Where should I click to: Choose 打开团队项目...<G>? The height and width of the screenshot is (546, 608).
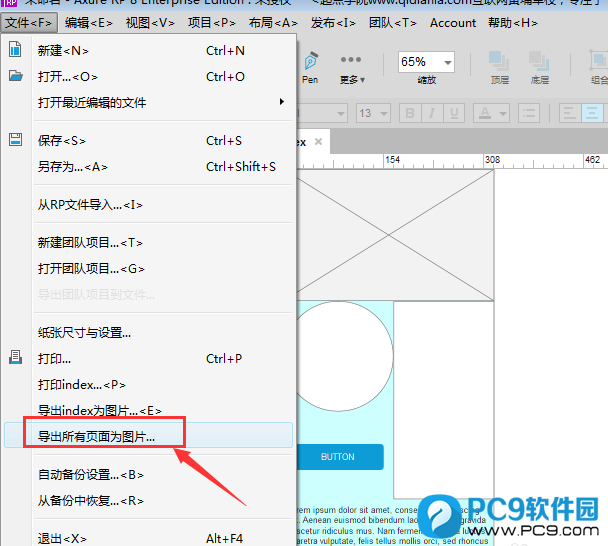(x=148, y=268)
